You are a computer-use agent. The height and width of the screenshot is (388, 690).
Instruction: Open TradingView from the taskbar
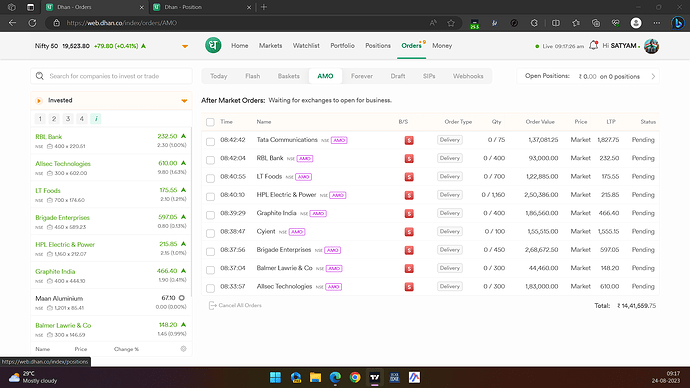pos(374,377)
